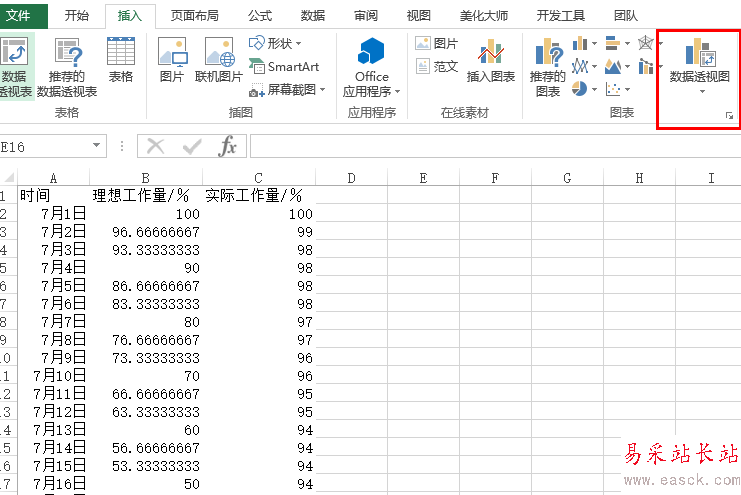Open the 屏幕截图 screenshot menu
741x495 pixels.
coord(287,89)
